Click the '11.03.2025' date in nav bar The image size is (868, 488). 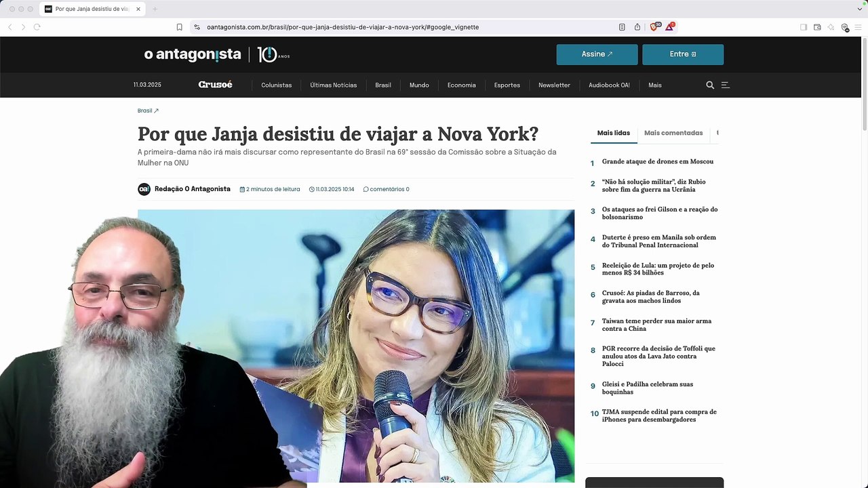(147, 85)
